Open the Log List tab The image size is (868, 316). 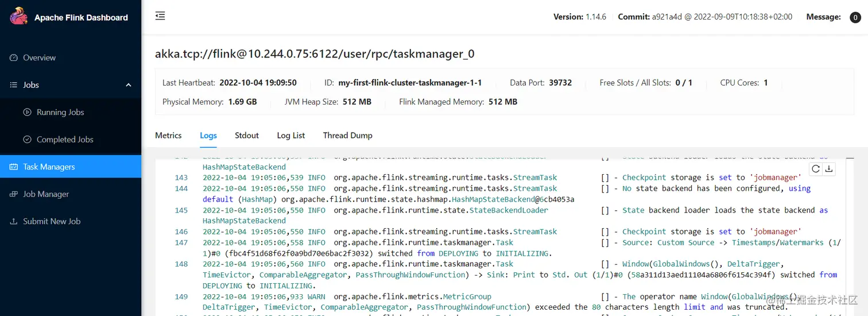point(291,136)
